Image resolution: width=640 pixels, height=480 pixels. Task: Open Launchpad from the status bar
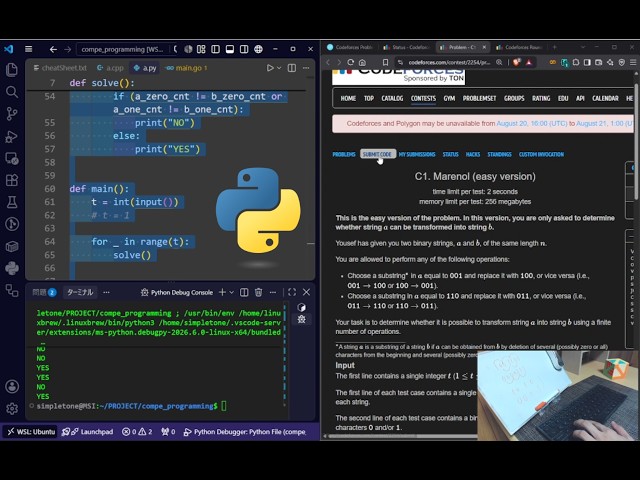[x=87, y=431]
